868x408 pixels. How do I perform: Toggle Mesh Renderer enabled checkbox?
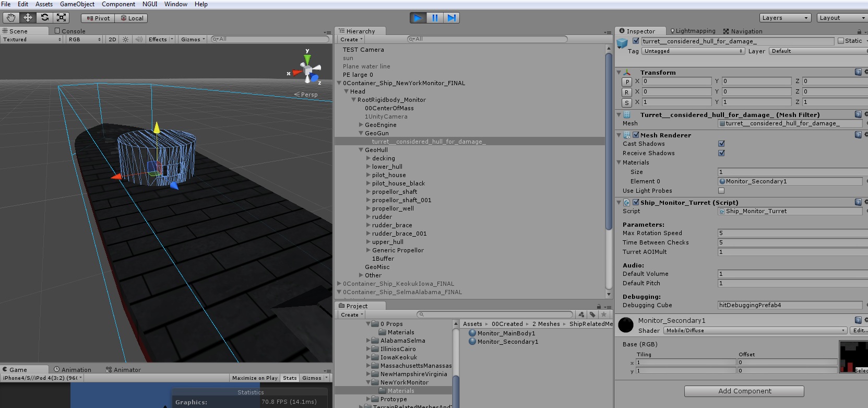[x=636, y=135]
